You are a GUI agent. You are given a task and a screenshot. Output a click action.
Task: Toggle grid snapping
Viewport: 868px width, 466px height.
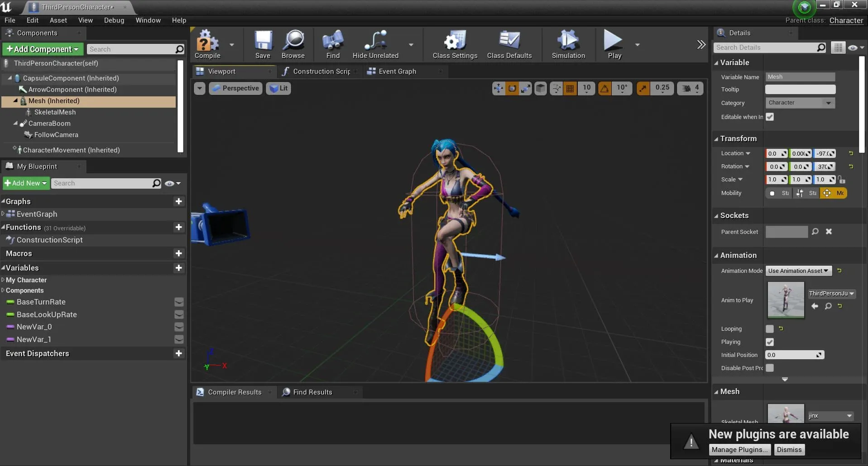click(x=570, y=88)
